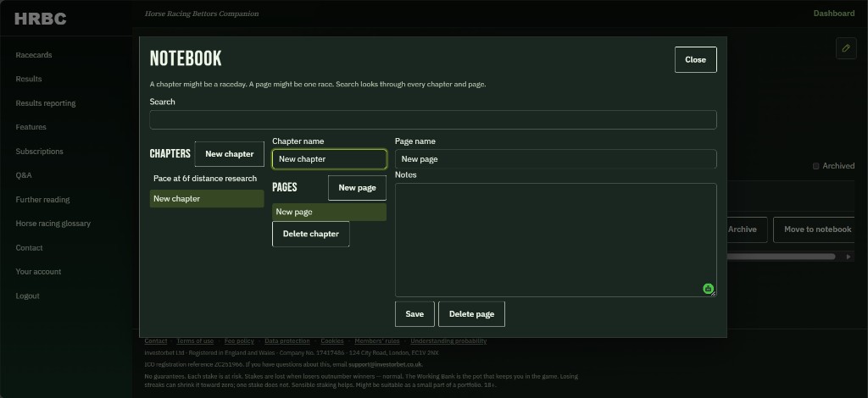Viewport: 868px width, 398px height.
Task: Click Horse Racing Bettors Companion title
Action: tap(202, 14)
